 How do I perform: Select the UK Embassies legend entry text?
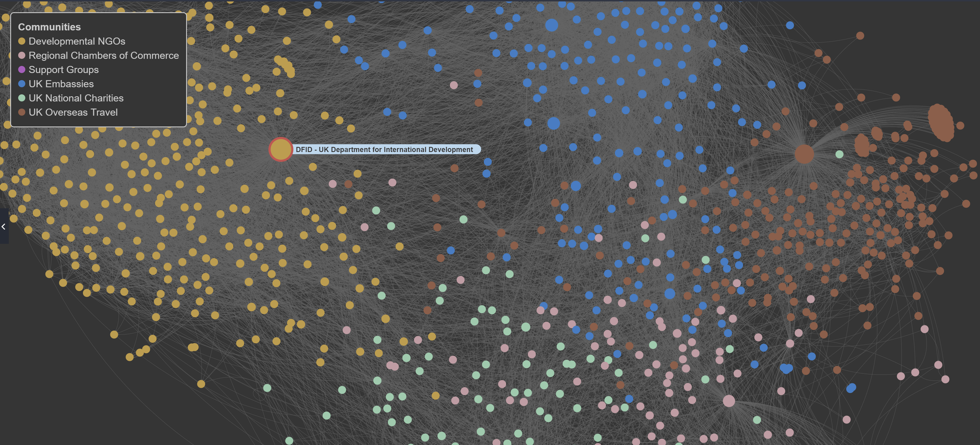click(x=61, y=84)
